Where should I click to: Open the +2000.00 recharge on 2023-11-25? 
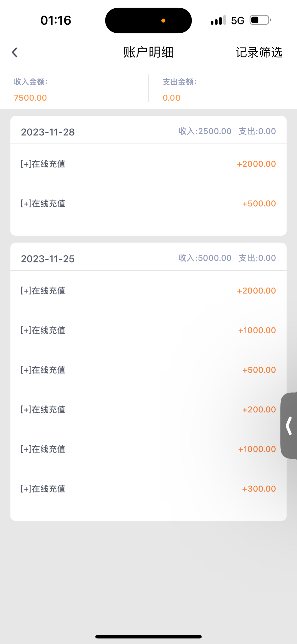click(x=148, y=291)
